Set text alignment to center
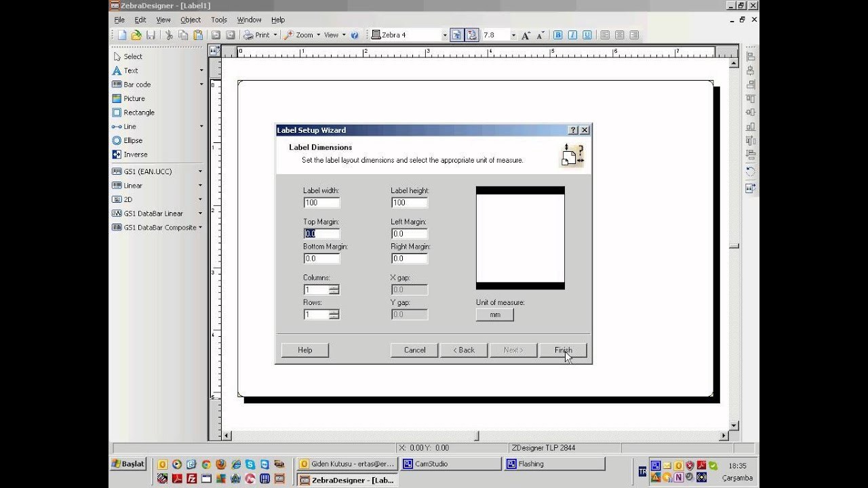 pos(619,35)
